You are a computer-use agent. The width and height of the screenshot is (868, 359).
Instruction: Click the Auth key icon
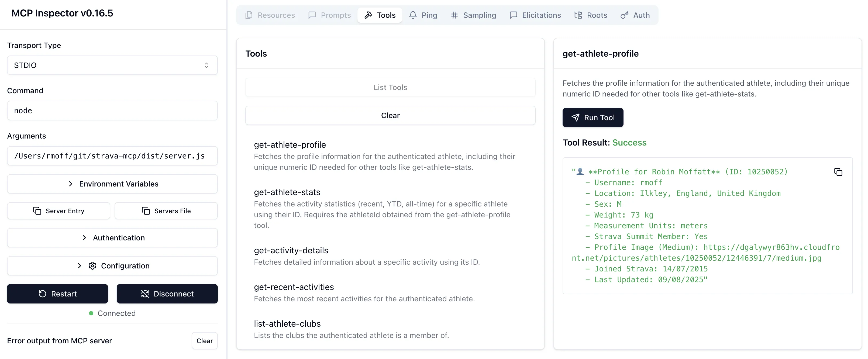[x=624, y=15]
